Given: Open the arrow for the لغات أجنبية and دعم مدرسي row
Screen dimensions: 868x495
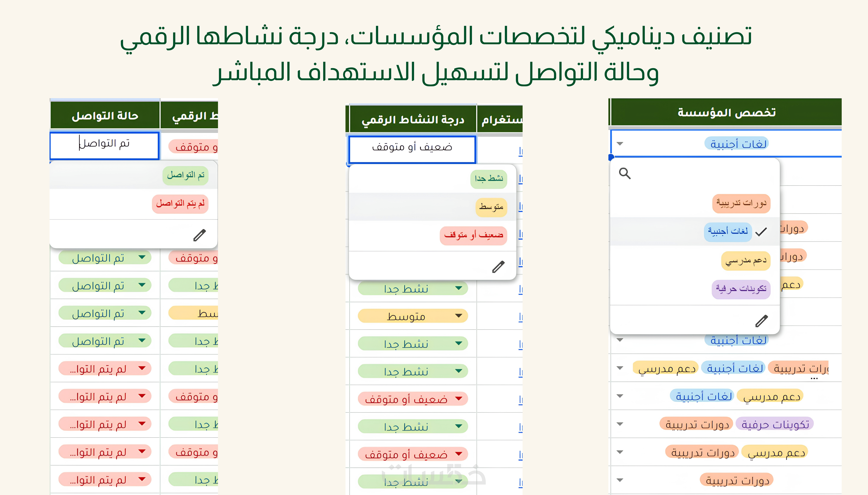Looking at the screenshot, I should [x=620, y=396].
